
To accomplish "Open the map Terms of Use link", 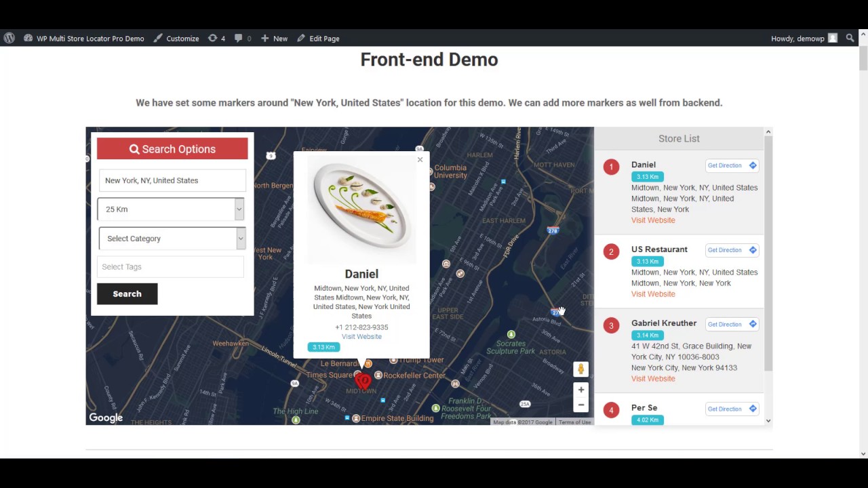I will click(574, 422).
